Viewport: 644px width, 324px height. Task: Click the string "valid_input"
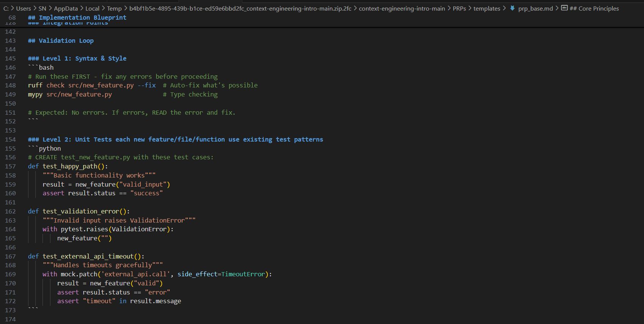[143, 184]
